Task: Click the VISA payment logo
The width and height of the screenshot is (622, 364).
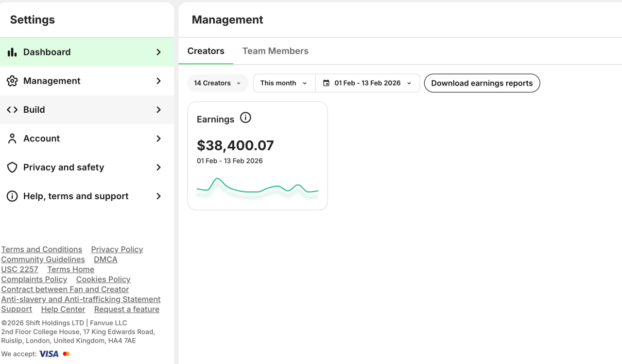Action: 49,354
